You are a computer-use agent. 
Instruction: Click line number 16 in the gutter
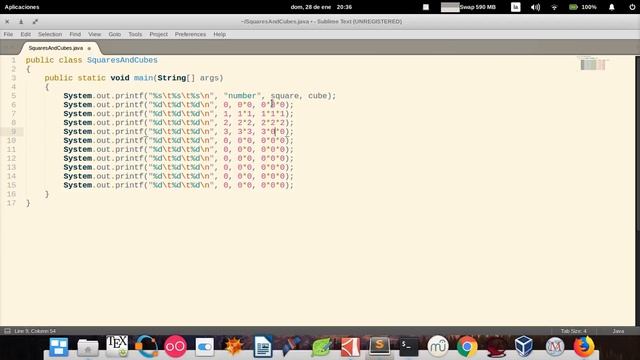11,194
